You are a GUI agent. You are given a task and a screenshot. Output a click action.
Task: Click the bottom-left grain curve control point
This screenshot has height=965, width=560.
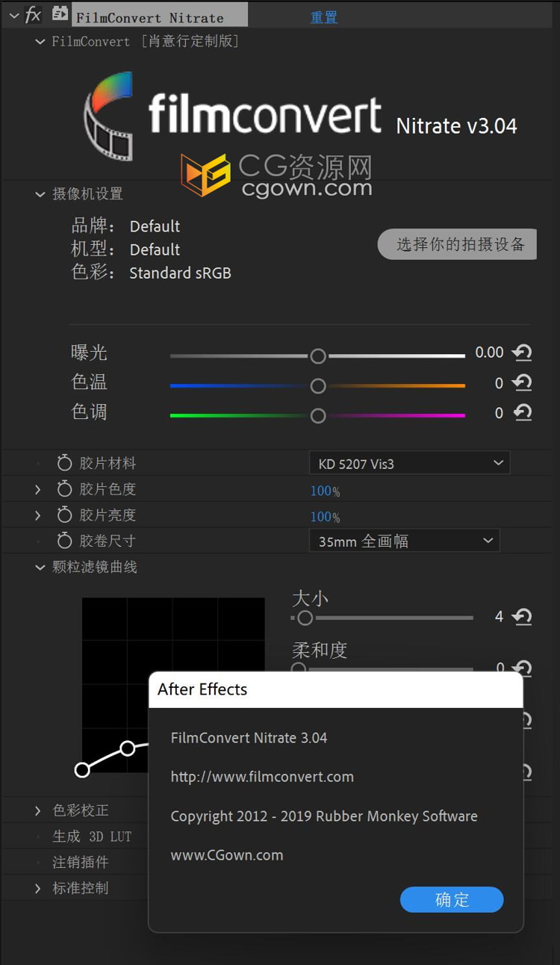(82, 769)
